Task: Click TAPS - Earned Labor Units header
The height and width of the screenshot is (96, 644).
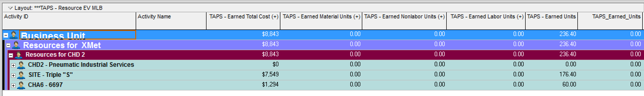Action: click(486, 21)
